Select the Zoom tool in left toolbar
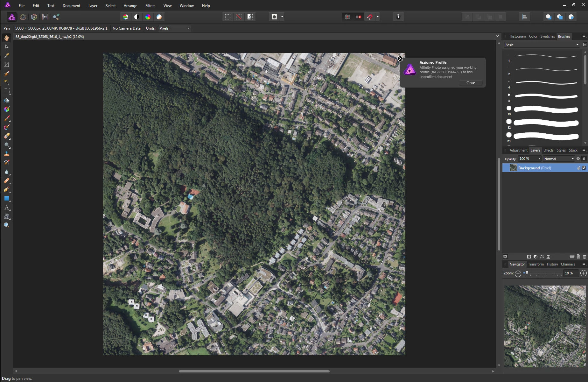The width and height of the screenshot is (588, 382). point(6,225)
